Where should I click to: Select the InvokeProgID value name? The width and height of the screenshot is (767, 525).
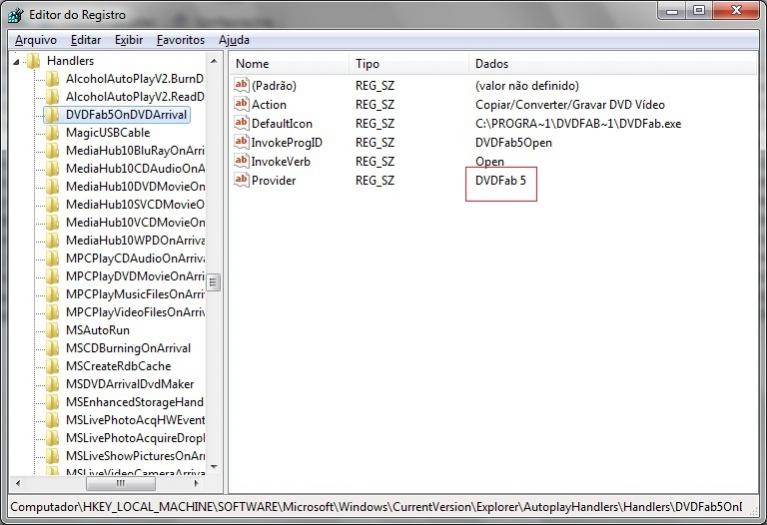[x=287, y=143]
